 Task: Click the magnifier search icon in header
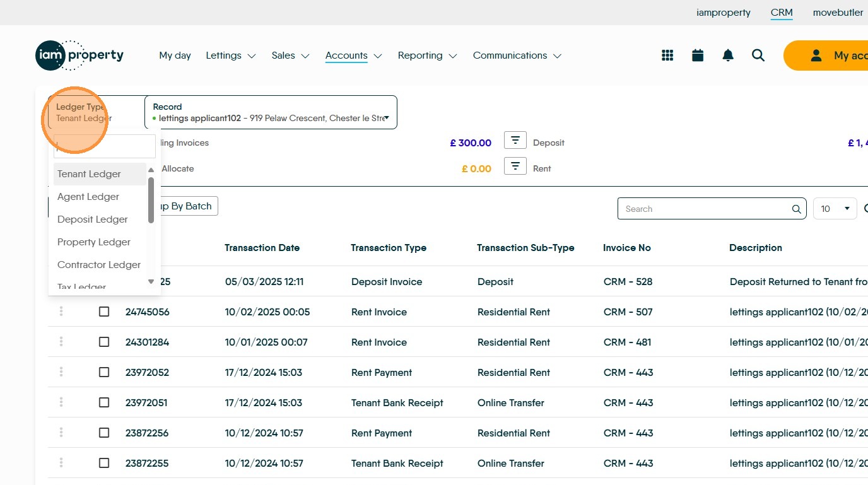coord(758,56)
